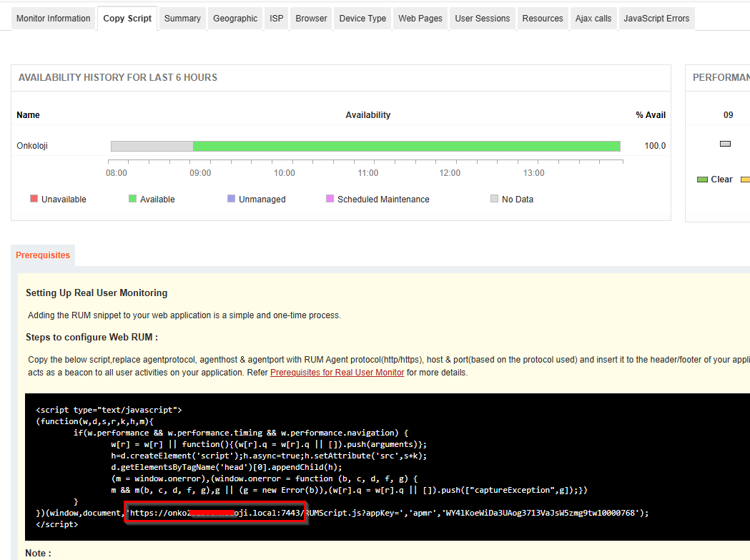Click the green Available legend swatch
This screenshot has height=560, width=750.
coord(132,199)
